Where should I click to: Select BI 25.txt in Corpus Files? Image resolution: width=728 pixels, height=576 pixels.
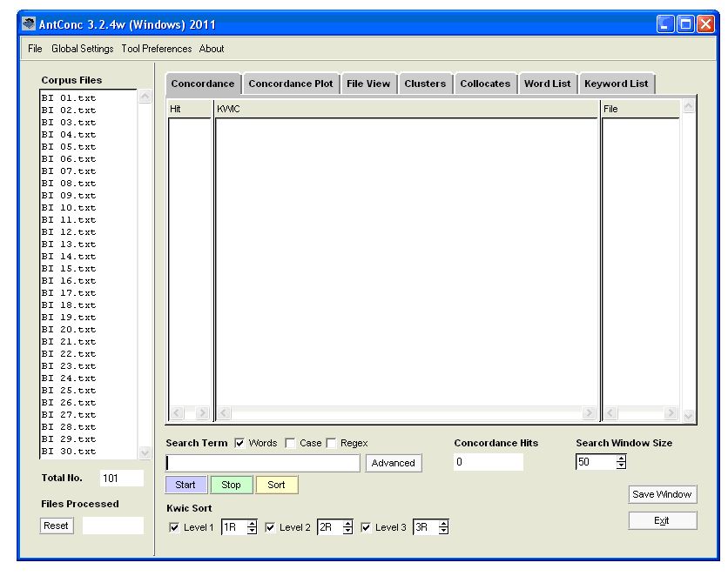point(69,391)
